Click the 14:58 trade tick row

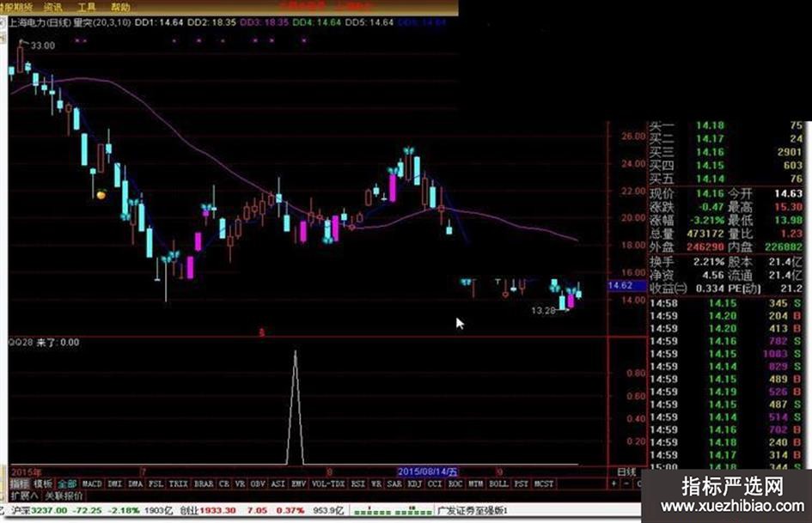coord(726,303)
